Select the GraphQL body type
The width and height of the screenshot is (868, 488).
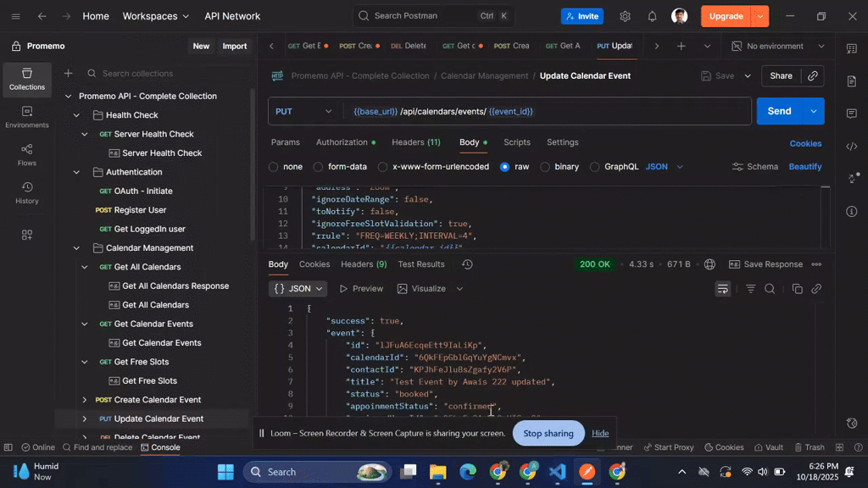pyautogui.click(x=594, y=167)
